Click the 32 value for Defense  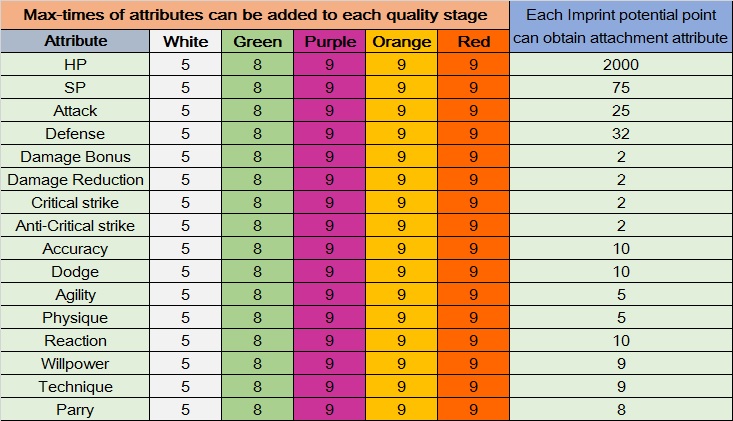pyautogui.click(x=620, y=134)
